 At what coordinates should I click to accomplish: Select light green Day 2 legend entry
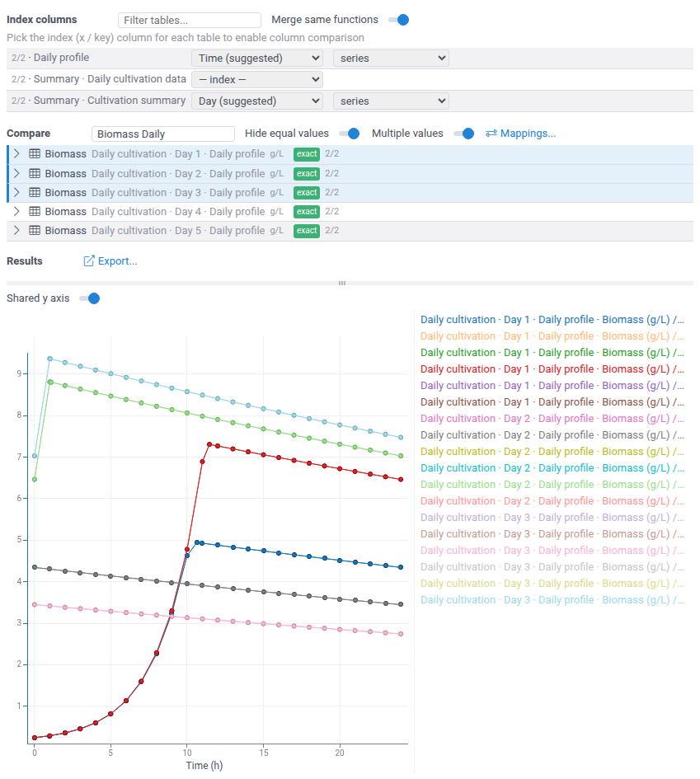[552, 485]
